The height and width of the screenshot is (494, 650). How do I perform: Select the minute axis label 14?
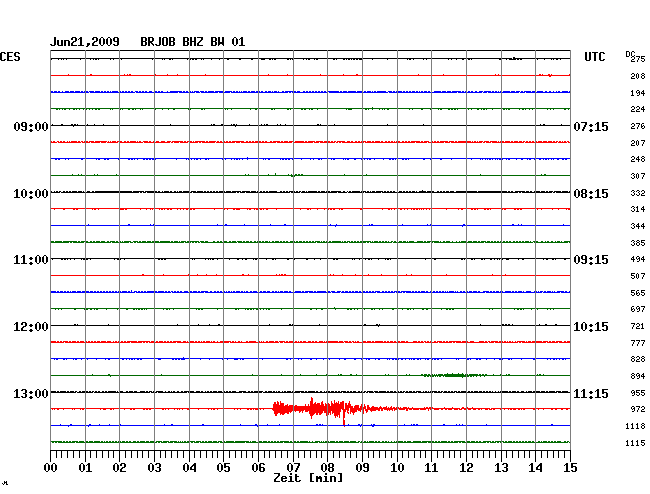pyautogui.click(x=535, y=468)
